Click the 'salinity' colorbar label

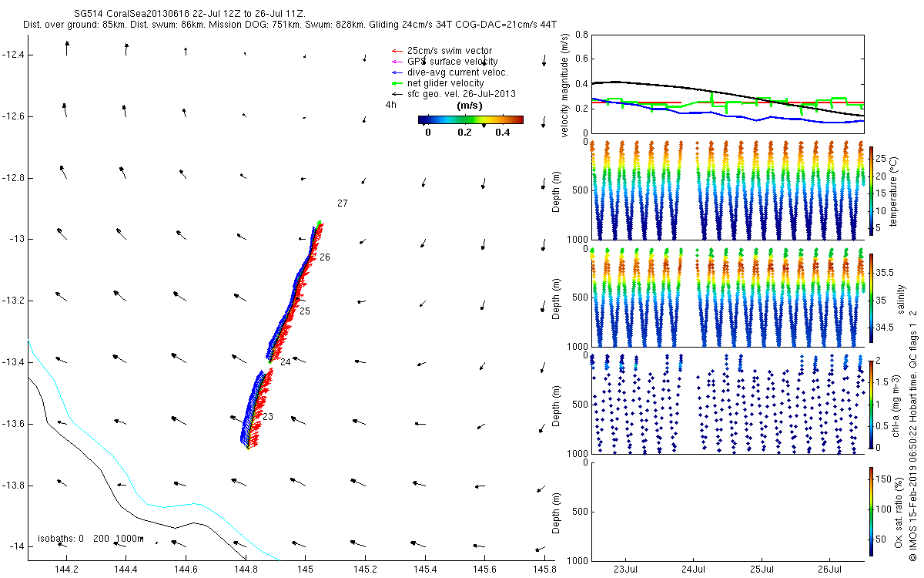click(x=901, y=300)
